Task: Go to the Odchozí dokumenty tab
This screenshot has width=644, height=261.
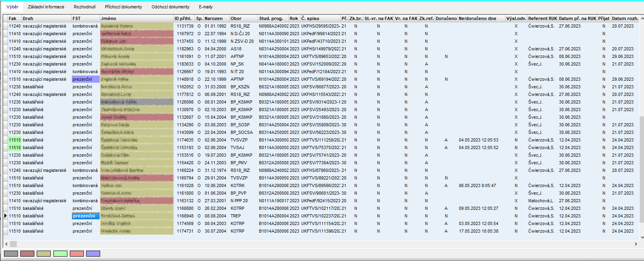Action: 170,7
